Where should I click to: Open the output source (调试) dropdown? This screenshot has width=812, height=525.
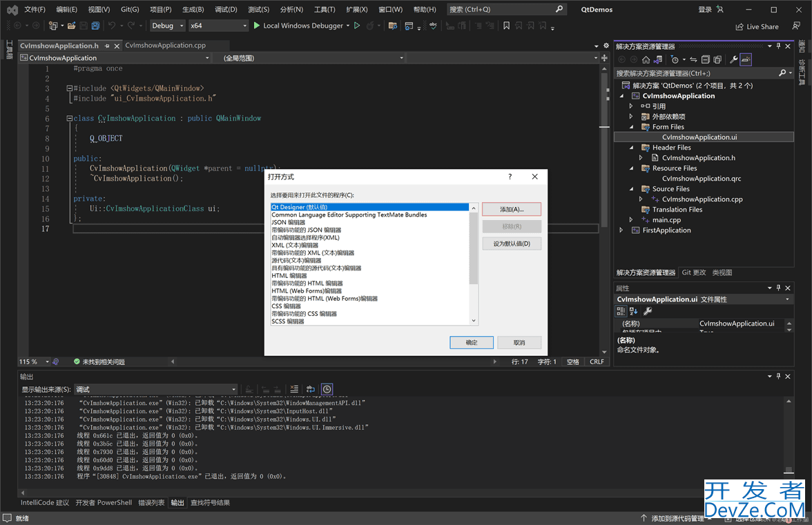[156, 390]
